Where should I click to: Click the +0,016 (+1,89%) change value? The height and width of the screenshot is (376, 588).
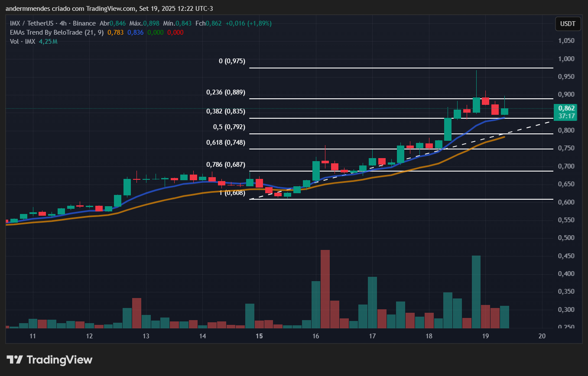[249, 23]
